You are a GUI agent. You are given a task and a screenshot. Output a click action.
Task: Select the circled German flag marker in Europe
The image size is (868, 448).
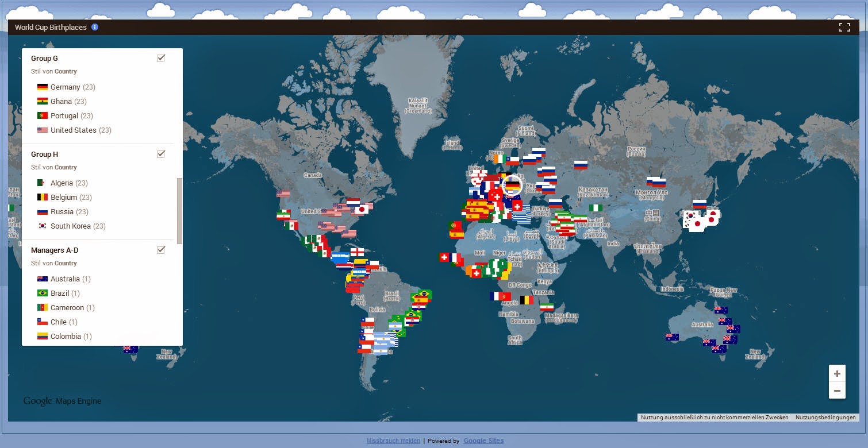(512, 186)
